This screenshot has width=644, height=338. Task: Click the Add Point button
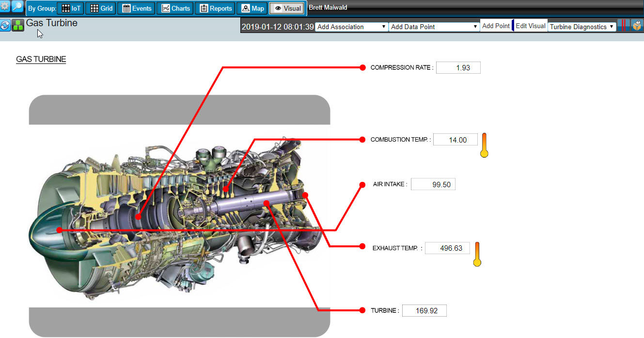(496, 26)
